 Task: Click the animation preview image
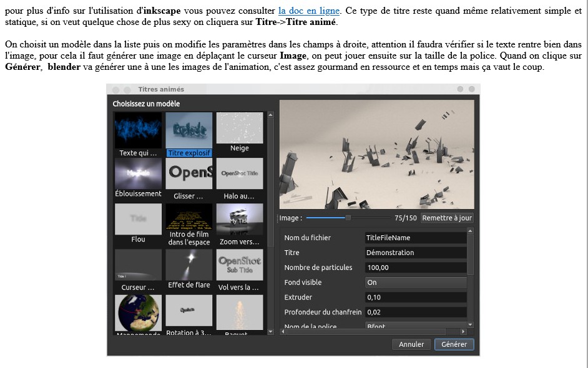coord(376,154)
